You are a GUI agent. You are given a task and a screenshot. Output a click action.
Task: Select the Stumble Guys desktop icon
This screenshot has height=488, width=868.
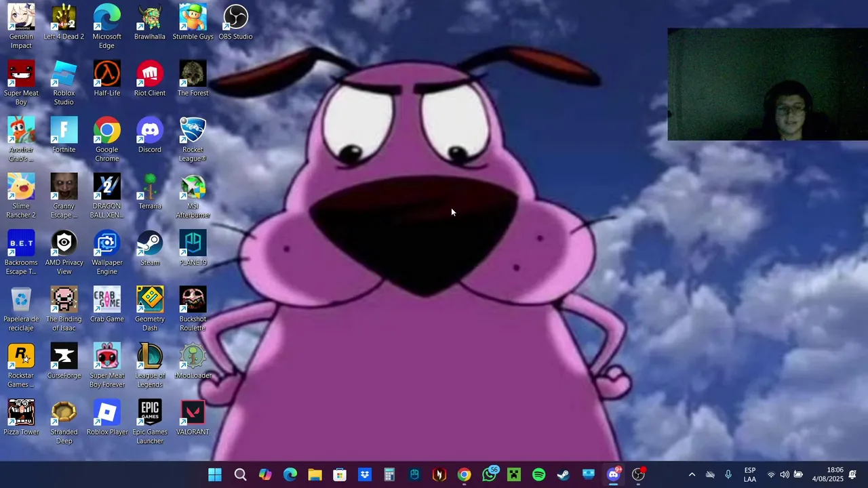coord(193,22)
